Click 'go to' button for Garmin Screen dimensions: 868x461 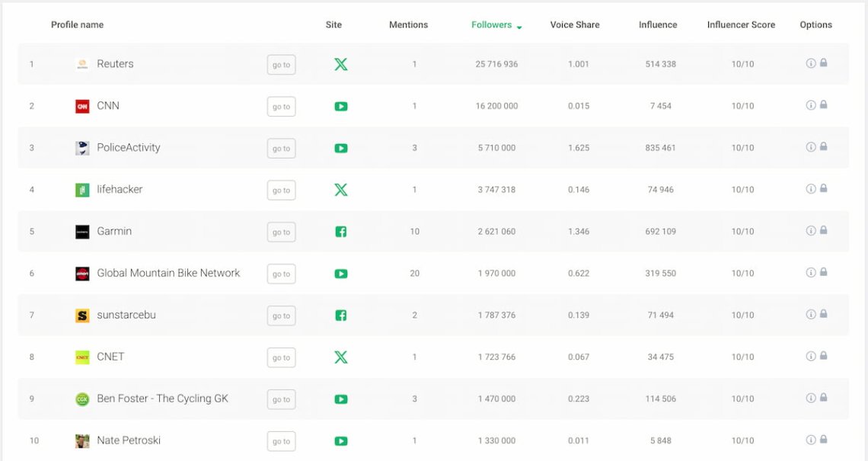[281, 232]
